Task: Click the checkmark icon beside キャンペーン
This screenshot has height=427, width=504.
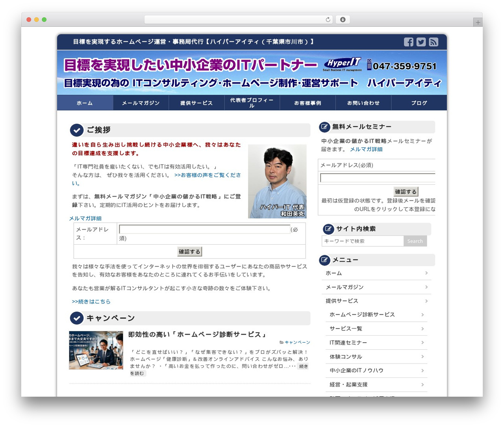Action: 77,318
